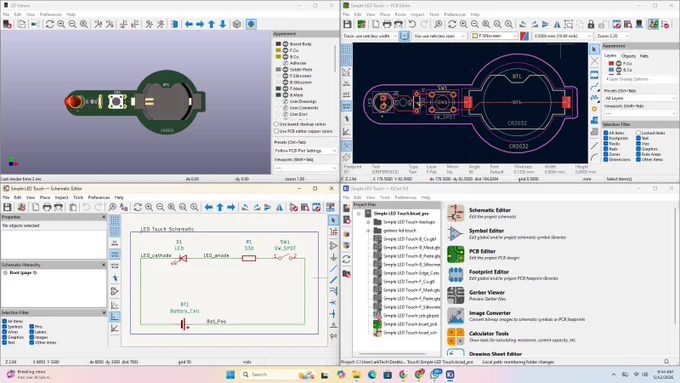Screen dimensions: 680x383
Task: Click the Print icon in Schematic Editor toolbar
Action: tap(47, 207)
